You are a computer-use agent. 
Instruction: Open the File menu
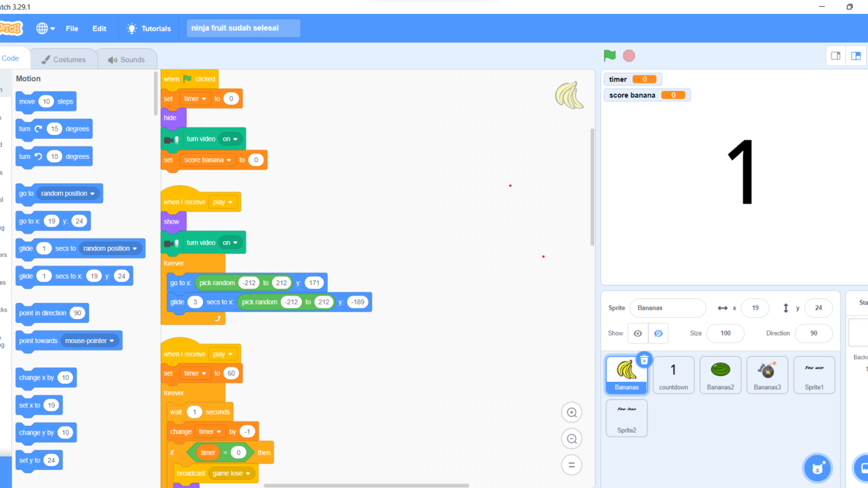(x=72, y=29)
